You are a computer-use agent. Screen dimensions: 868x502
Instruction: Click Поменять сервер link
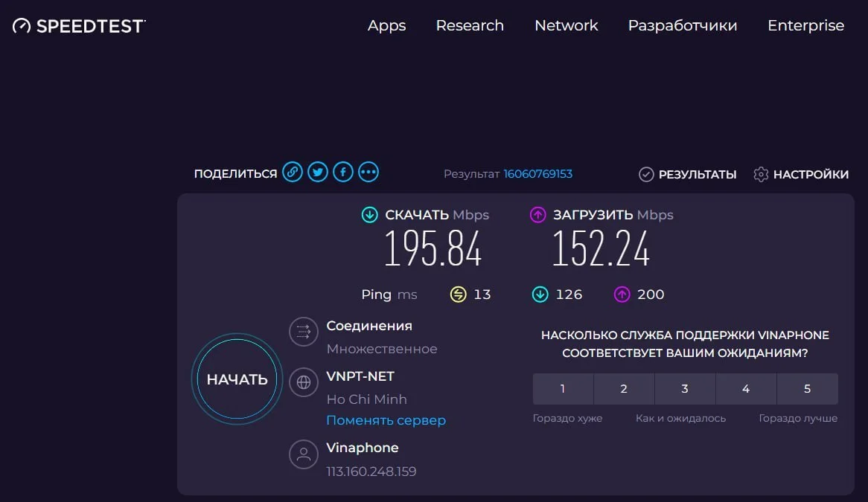coord(386,420)
